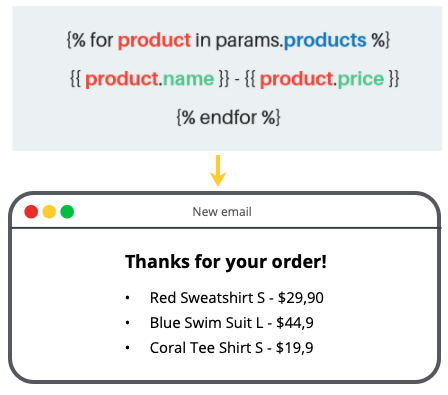Click the green price attribute
This screenshot has height=395, width=448.
[361, 79]
